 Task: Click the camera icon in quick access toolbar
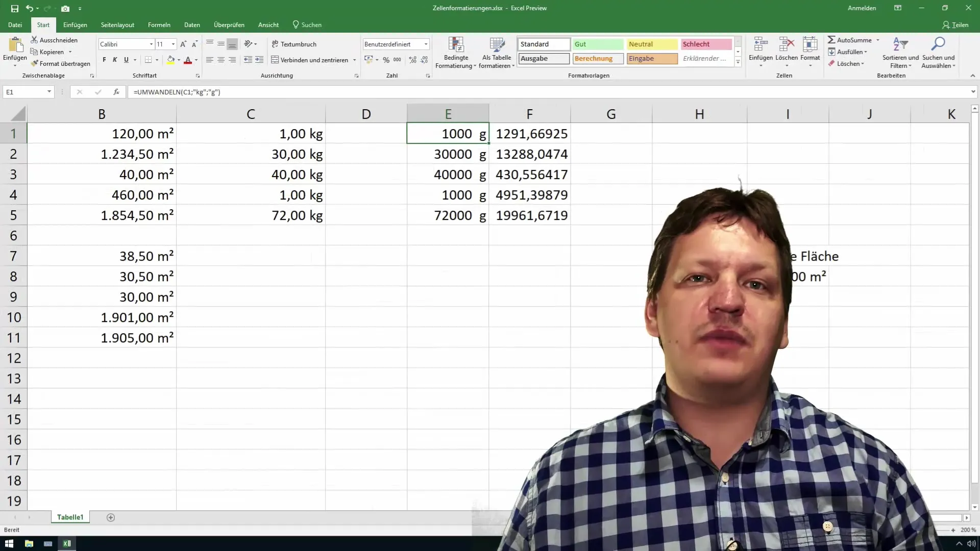click(x=65, y=8)
